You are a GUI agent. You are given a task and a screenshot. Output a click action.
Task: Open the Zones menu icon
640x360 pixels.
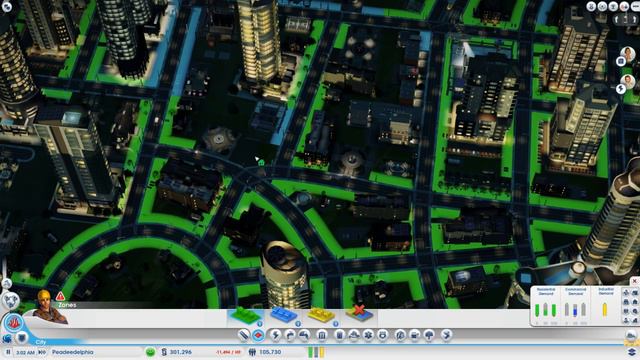tap(258, 336)
